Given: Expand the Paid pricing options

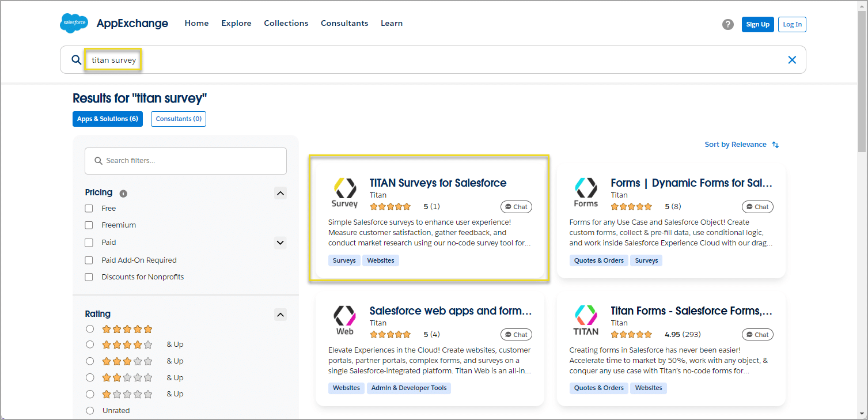Looking at the screenshot, I should point(281,243).
